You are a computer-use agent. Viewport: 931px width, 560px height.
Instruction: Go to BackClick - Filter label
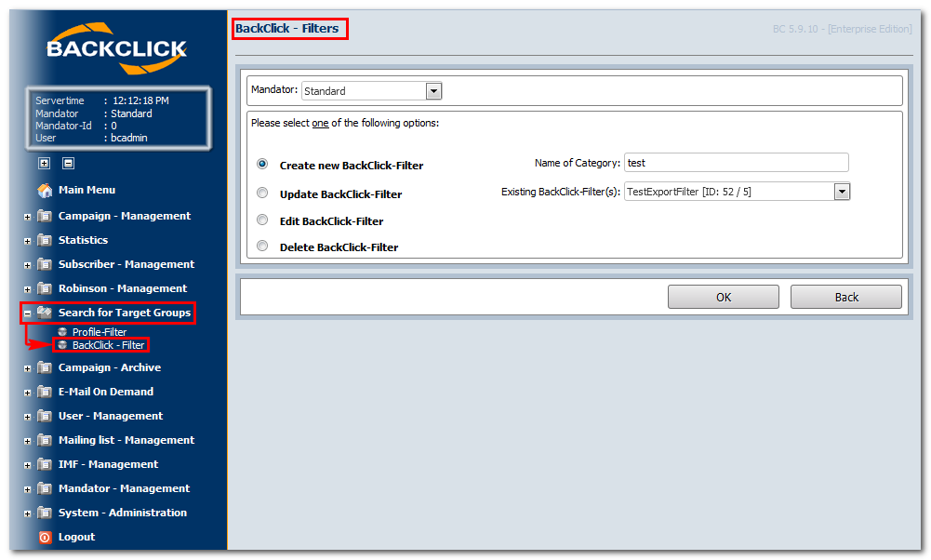coord(109,345)
